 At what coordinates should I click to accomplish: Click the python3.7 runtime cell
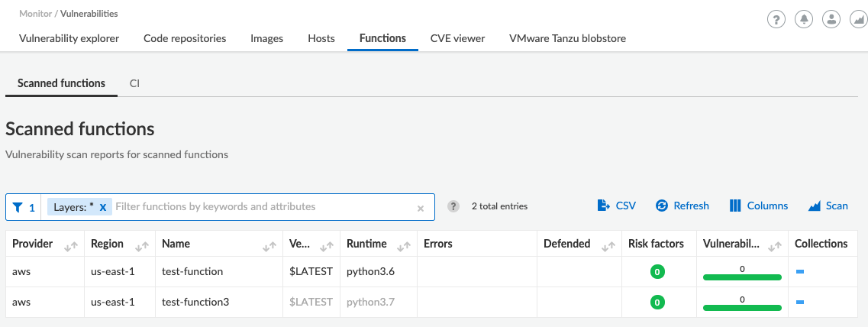point(370,302)
